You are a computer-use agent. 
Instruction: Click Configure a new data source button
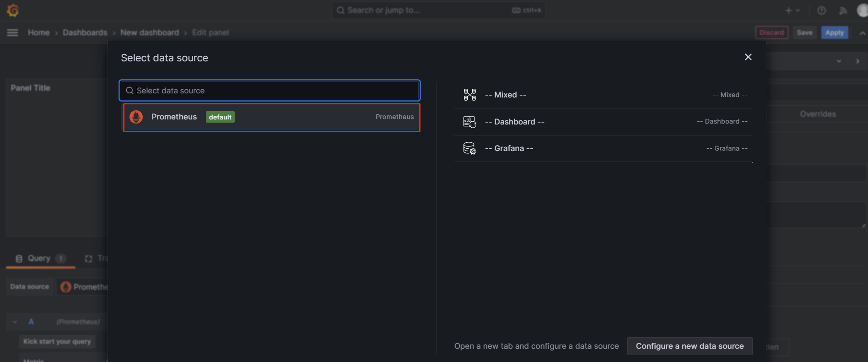point(690,346)
